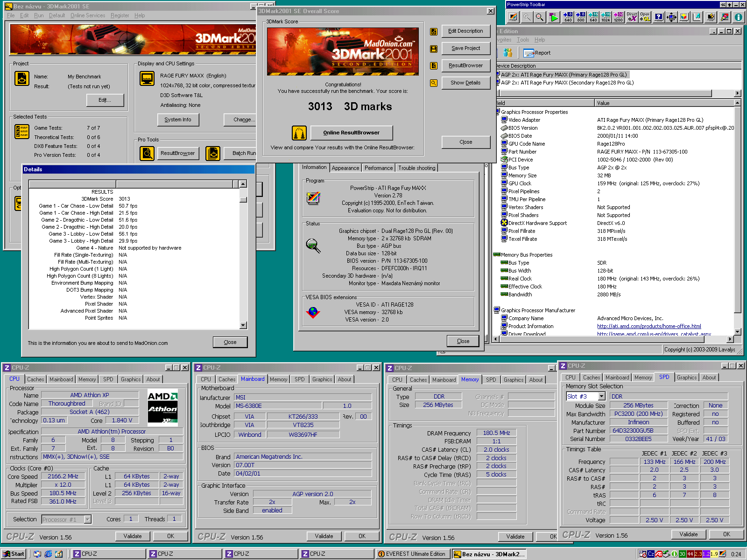Click the PowerStrip toolbar pin icon in titlebar

(x=723, y=5)
